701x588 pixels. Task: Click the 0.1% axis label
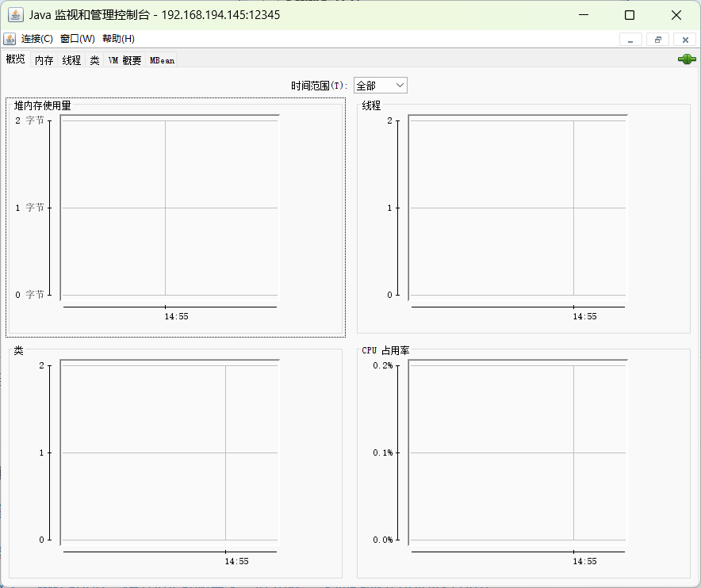(x=383, y=452)
